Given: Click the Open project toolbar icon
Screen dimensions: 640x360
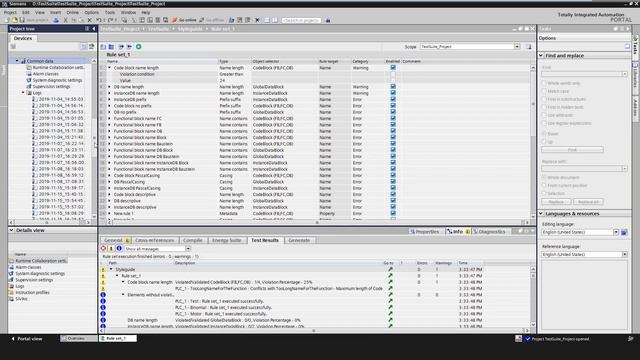Looking at the screenshot, I should pos(14,20).
